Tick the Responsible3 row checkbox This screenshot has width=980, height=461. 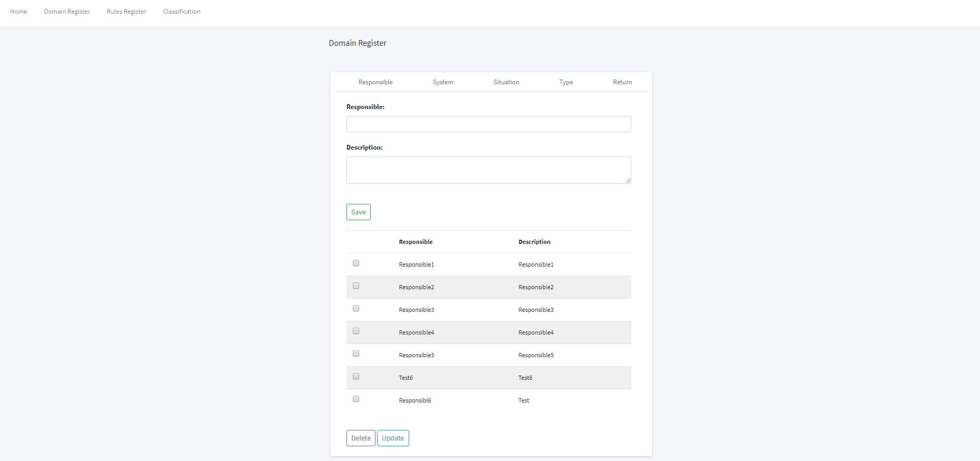click(x=356, y=308)
